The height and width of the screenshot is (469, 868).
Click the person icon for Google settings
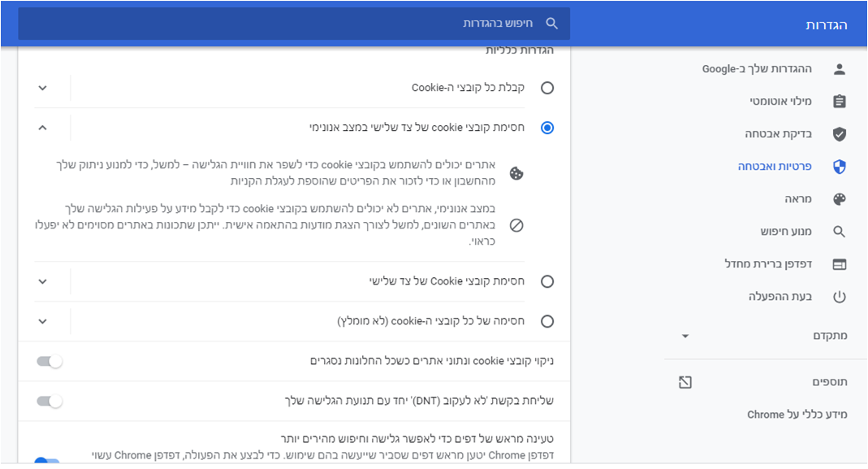(x=840, y=69)
